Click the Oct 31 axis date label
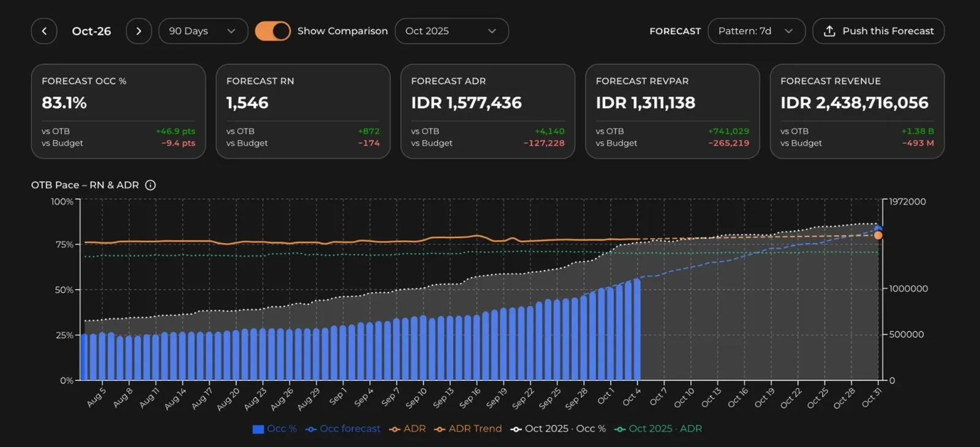Viewport: 980px width, 447px height. click(x=872, y=397)
